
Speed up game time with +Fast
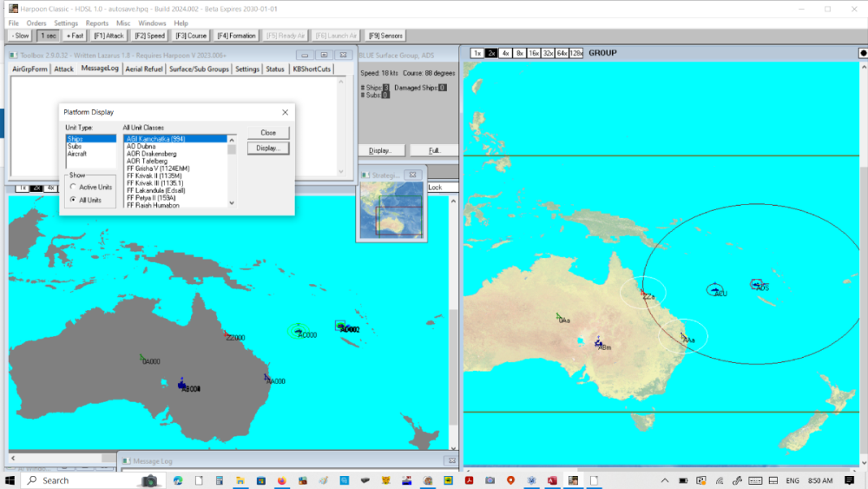pyautogui.click(x=74, y=36)
